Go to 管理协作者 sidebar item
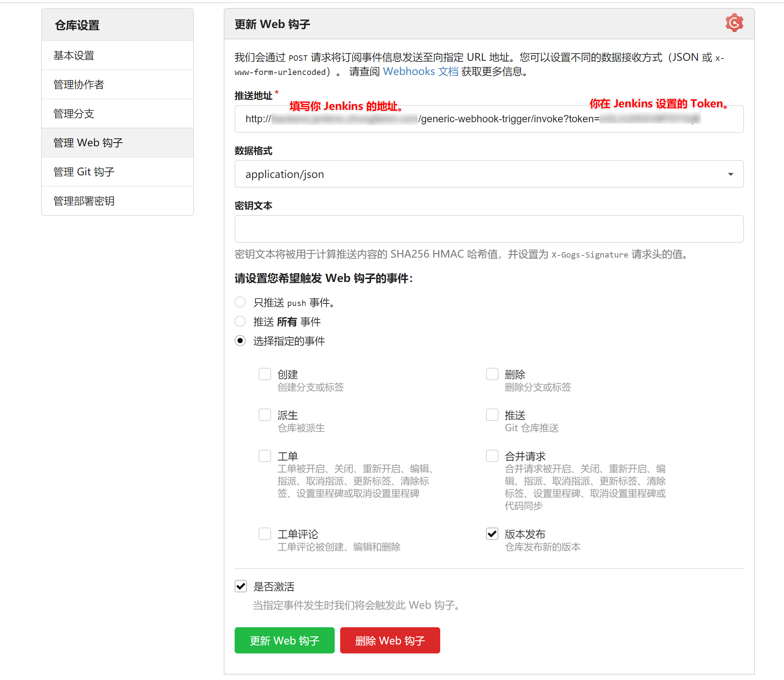Image resolution: width=784 pixels, height=680 pixels. (x=79, y=84)
